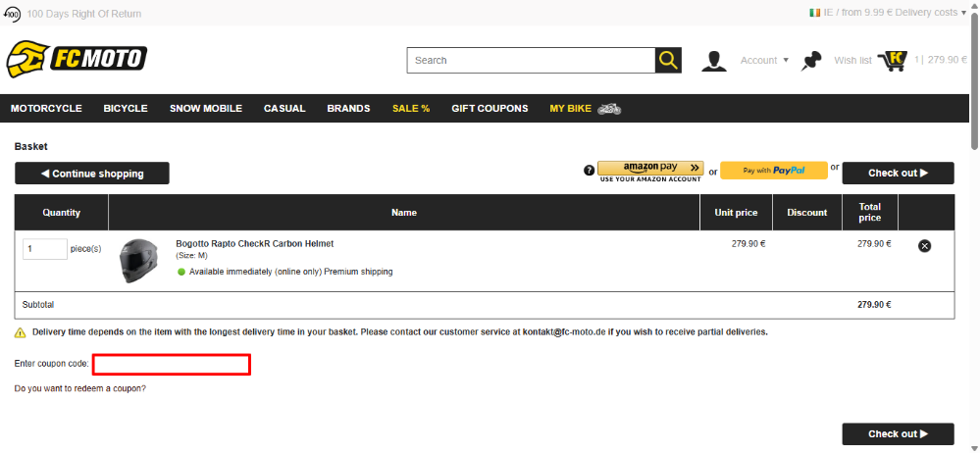Viewport: 980px width, 453px height.
Task: Remove the Bogotto helmet from basket
Action: 924,246
